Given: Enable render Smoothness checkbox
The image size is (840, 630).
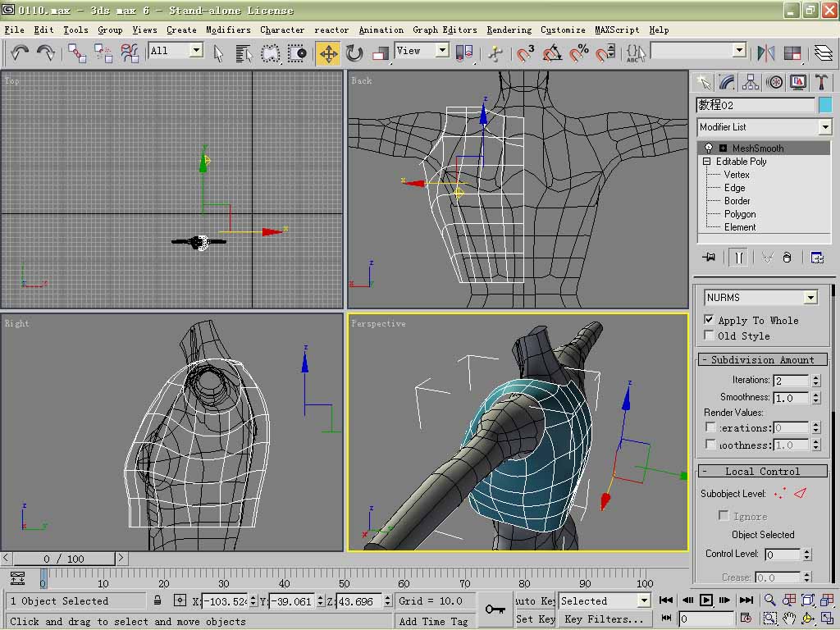Looking at the screenshot, I should [x=710, y=444].
